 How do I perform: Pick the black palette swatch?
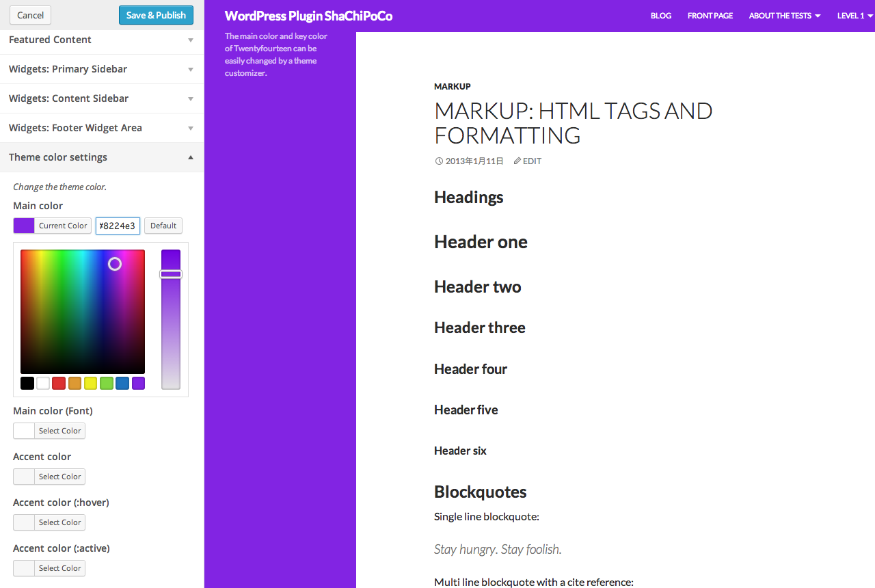[x=27, y=383]
